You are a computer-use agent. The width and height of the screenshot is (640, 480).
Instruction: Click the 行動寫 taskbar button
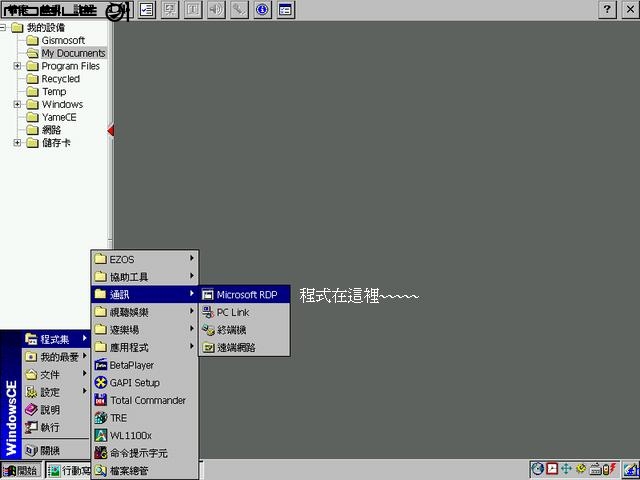[x=68, y=471]
